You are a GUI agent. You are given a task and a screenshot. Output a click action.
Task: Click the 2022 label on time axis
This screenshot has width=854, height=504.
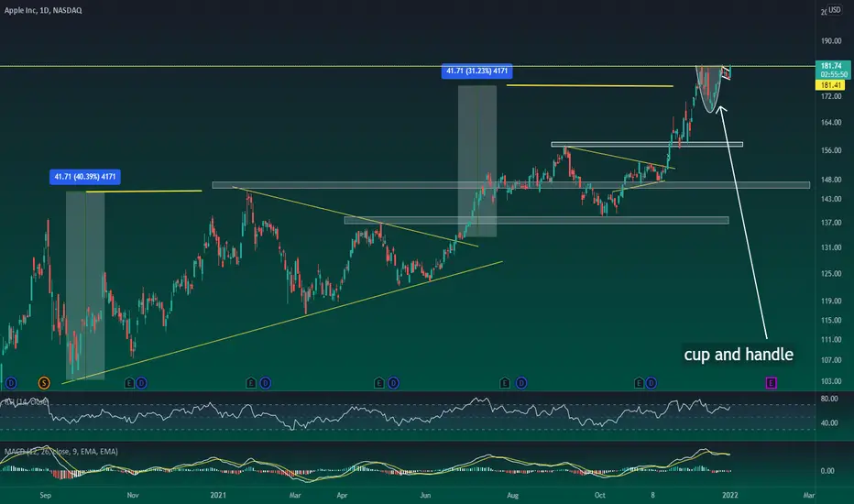729,495
